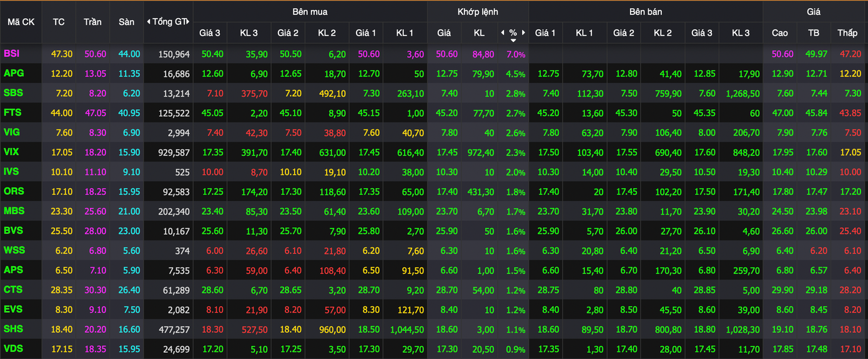
Task: Select the Bên mua header group
Action: coord(310,12)
